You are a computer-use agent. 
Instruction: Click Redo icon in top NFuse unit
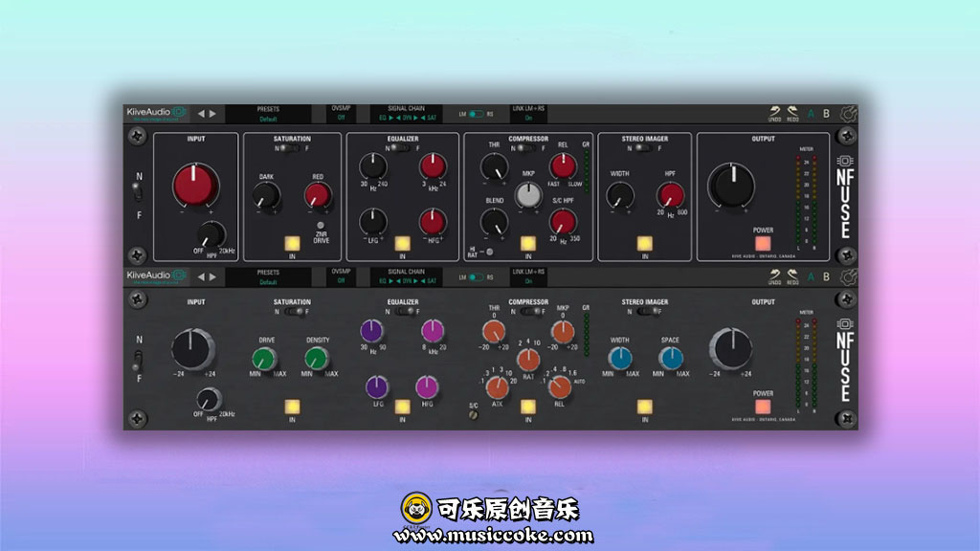(792, 113)
